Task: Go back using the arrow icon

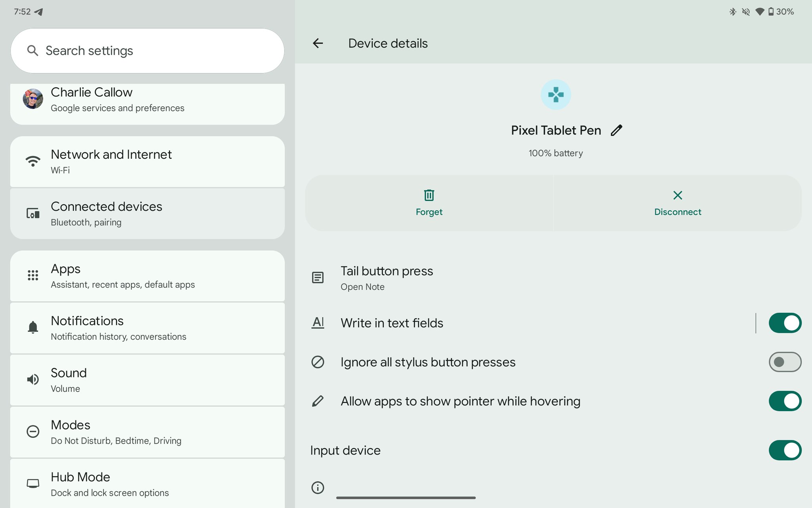Action: click(318, 43)
